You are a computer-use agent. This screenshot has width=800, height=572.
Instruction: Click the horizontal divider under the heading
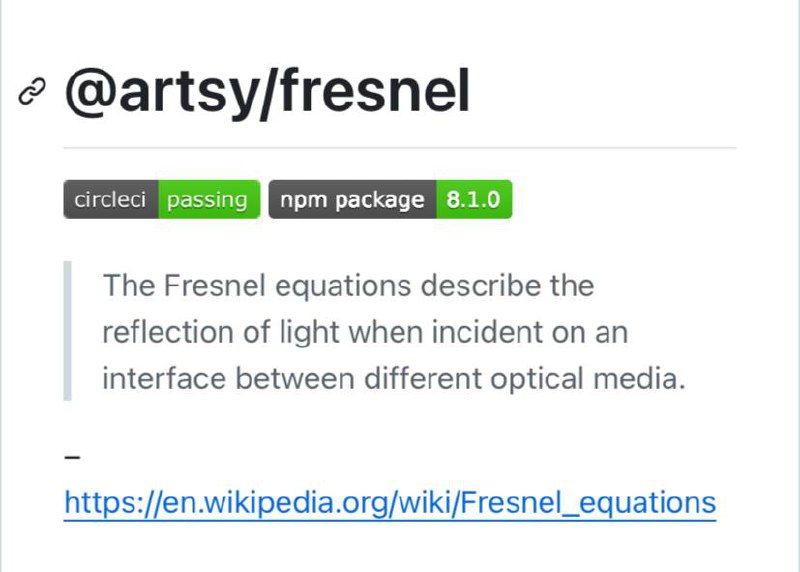[400, 148]
